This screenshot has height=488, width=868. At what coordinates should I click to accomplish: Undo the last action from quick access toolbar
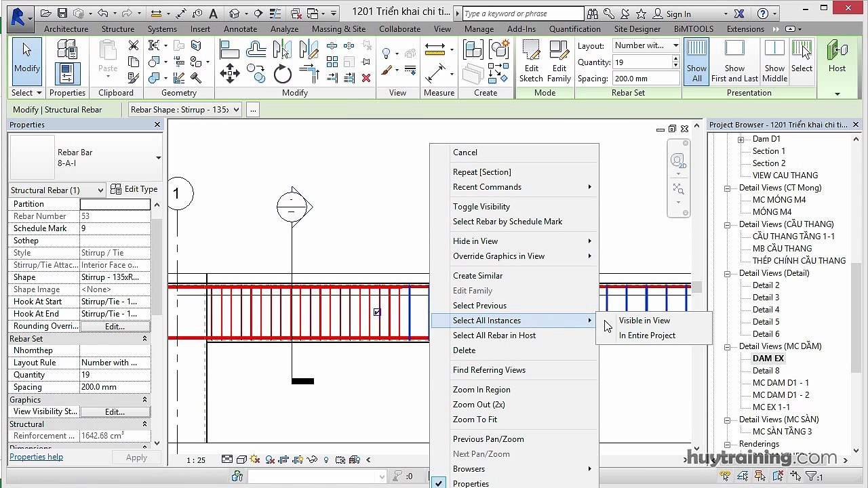tap(102, 13)
